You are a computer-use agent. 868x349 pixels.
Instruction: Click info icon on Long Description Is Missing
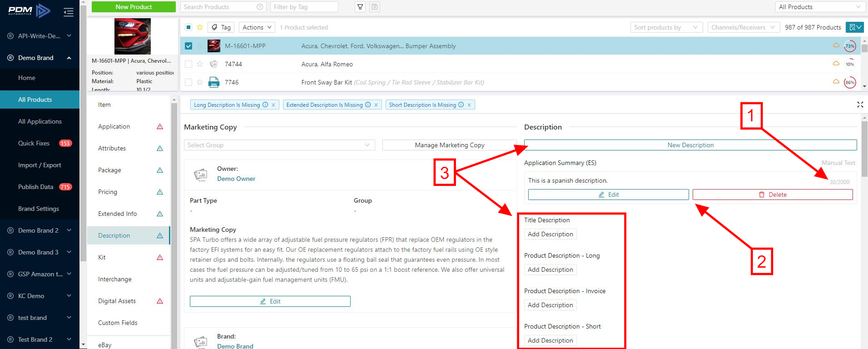pyautogui.click(x=265, y=105)
